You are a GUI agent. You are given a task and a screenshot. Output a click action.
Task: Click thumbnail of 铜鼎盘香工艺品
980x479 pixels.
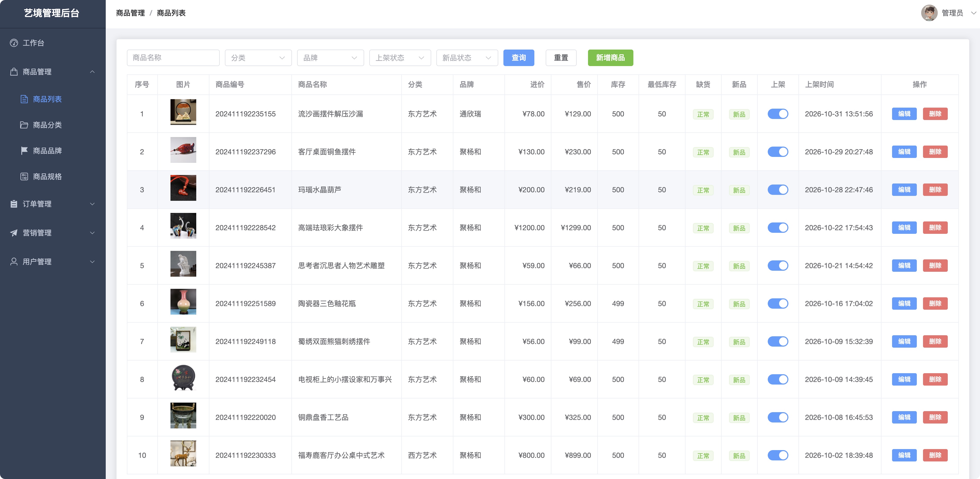(x=183, y=416)
